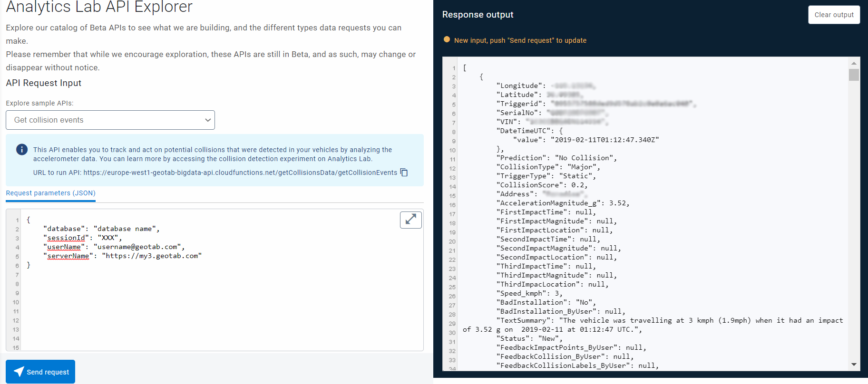868x384 pixels.
Task: Click the "serverName" URL value in the editor
Action: click(x=152, y=256)
